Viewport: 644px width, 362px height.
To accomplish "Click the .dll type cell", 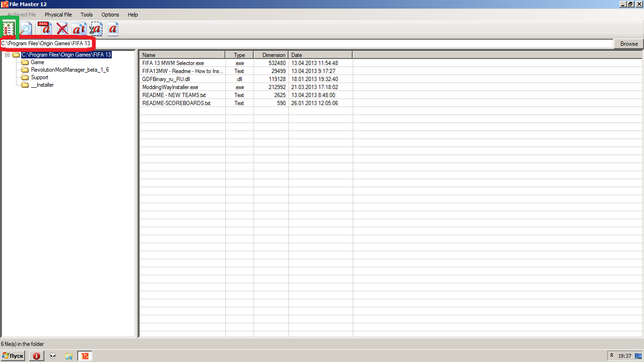I will coord(239,79).
